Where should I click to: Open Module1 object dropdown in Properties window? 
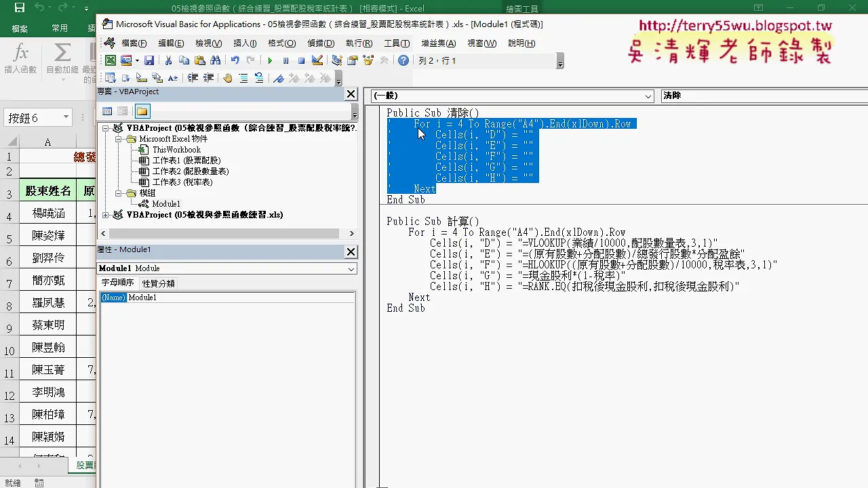tap(351, 269)
